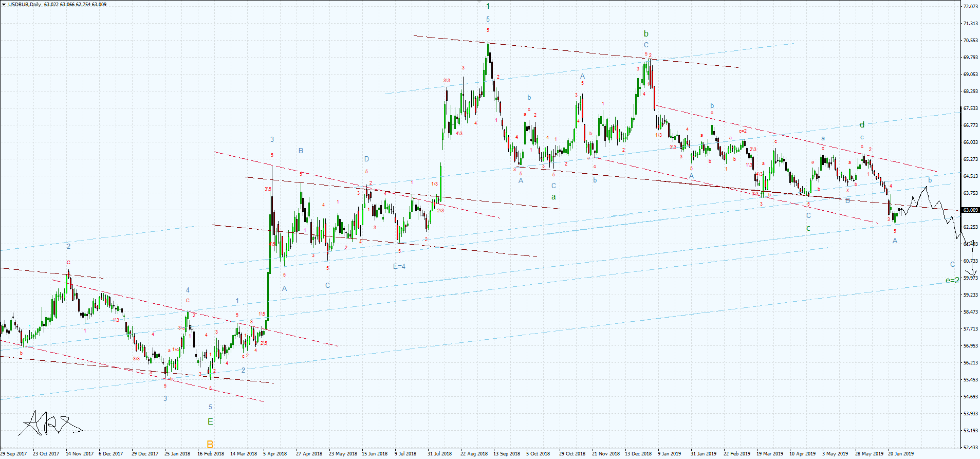Click the 22 Aug 2018 date label

click(x=474, y=454)
